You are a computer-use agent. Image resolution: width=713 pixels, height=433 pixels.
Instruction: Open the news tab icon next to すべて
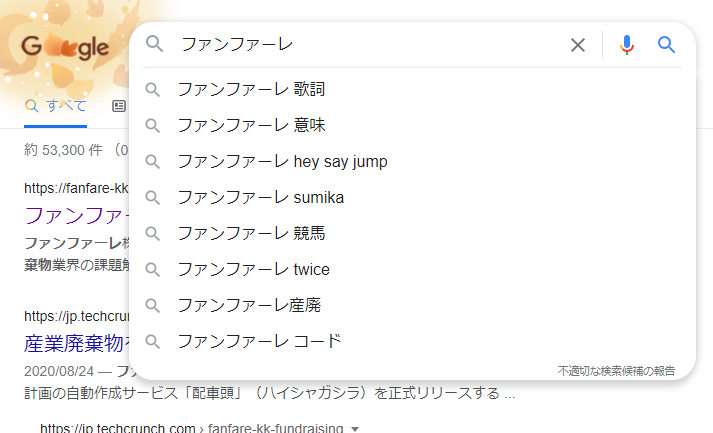[119, 106]
